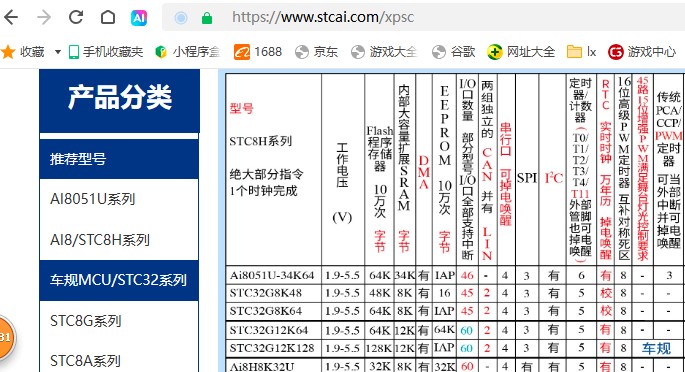Open 小程序盒 bookmark

point(188,52)
